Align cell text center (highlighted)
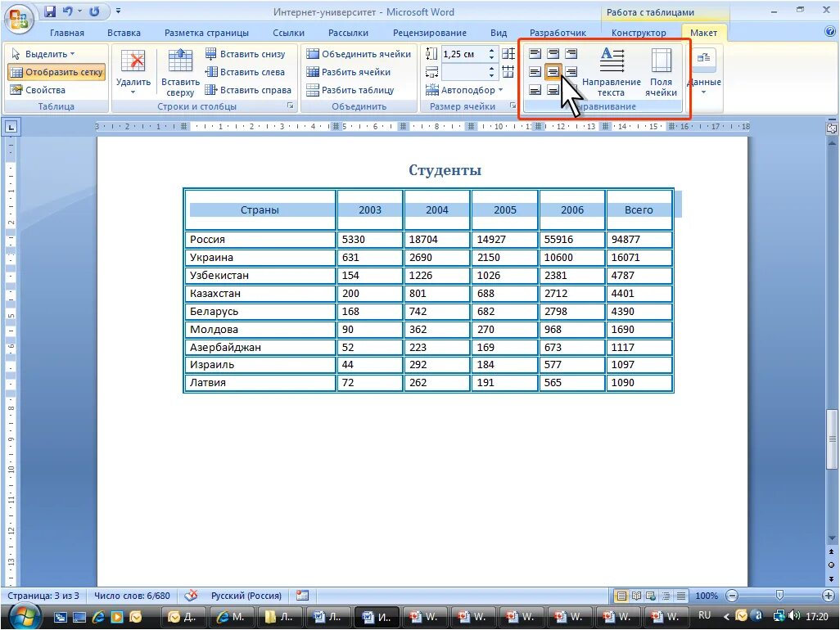Image resolution: width=840 pixels, height=630 pixels. coord(553,72)
